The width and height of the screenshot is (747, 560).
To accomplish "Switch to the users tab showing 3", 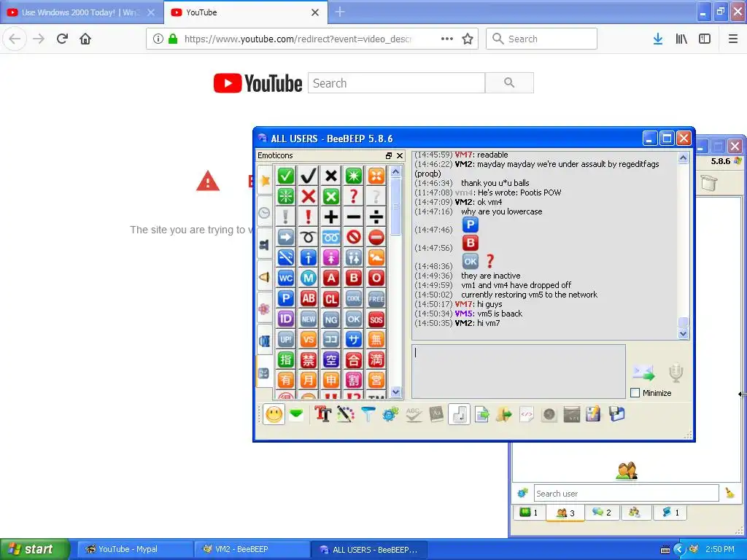I will pyautogui.click(x=565, y=513).
